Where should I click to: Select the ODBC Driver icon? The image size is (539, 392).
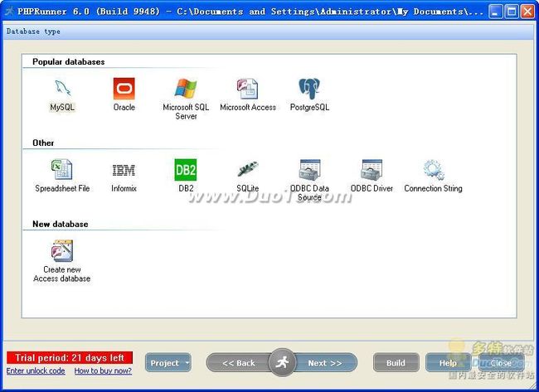click(x=371, y=170)
